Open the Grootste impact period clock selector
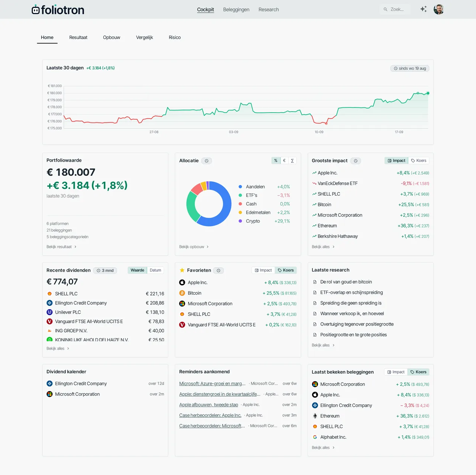Screen dimensions: 476x475 coord(356,161)
